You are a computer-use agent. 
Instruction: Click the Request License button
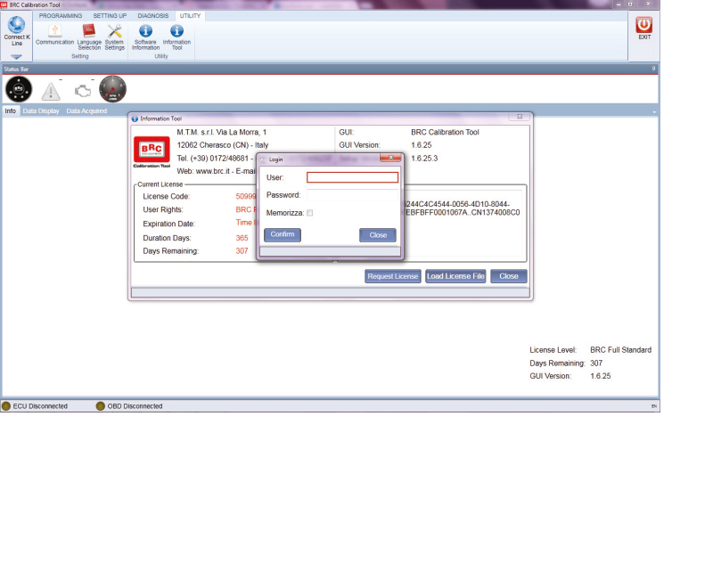point(393,276)
